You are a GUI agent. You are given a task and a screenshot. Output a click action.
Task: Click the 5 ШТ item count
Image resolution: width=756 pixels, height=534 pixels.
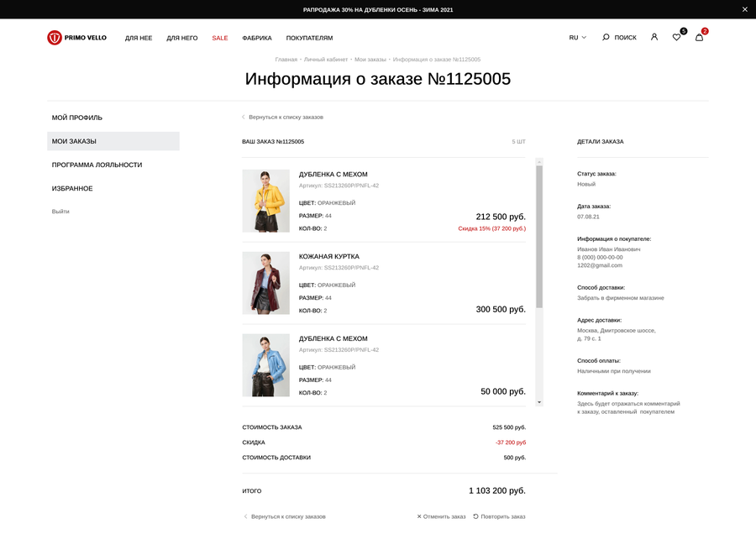[x=519, y=142]
